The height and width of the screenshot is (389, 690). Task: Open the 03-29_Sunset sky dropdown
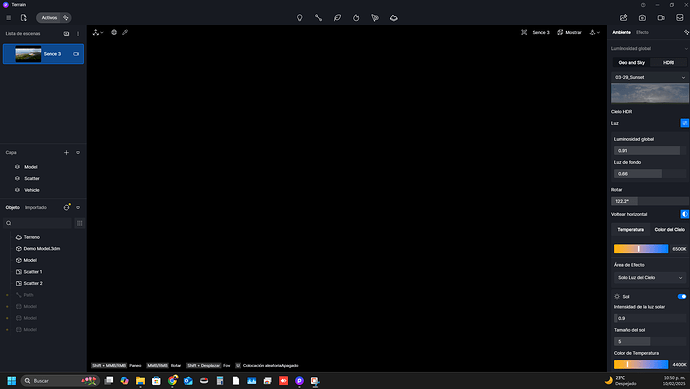650,77
